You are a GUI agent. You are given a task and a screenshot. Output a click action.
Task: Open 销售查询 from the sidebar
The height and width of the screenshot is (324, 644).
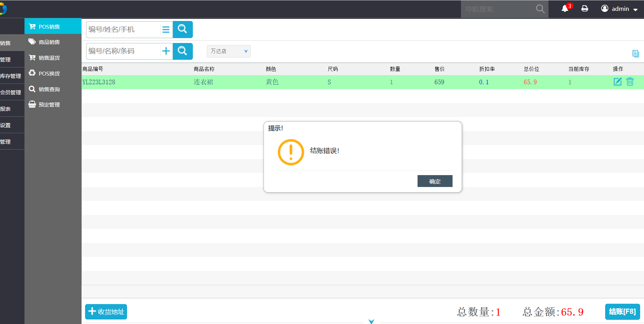49,89
